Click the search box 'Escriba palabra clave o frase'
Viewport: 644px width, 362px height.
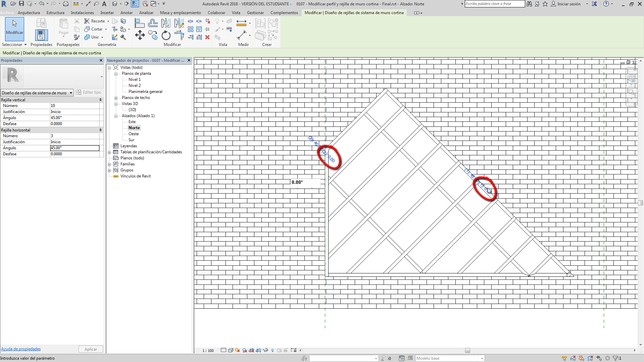495,4
